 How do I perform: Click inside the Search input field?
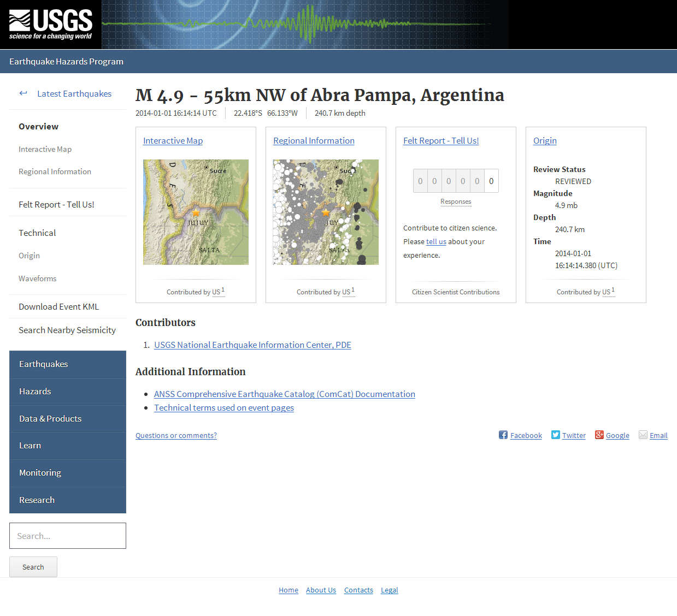(x=67, y=536)
